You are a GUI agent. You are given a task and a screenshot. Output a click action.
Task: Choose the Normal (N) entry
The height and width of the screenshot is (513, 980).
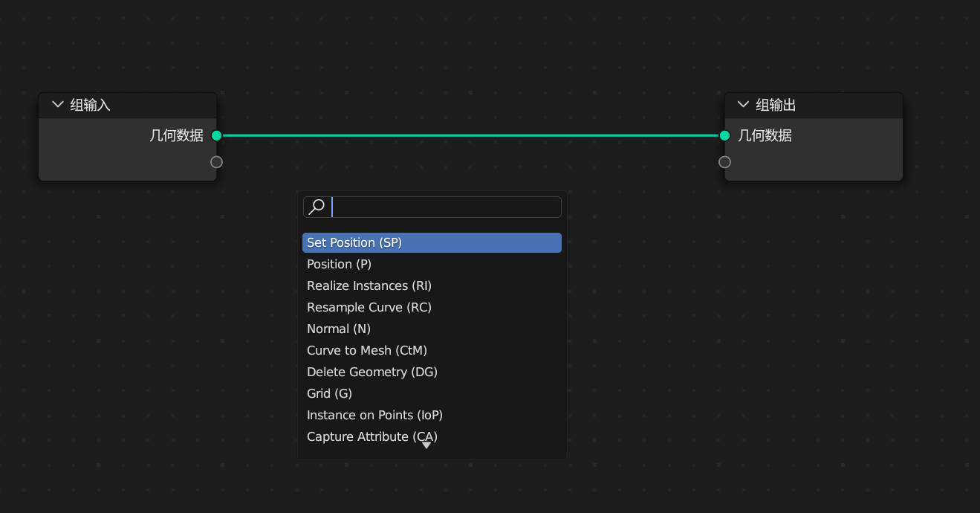(338, 329)
